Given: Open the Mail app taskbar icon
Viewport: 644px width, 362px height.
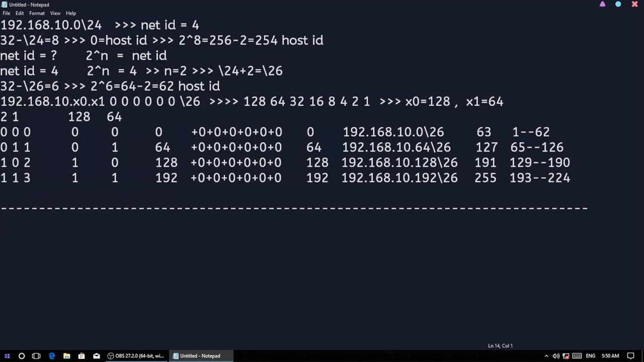Looking at the screenshot, I should [97, 356].
